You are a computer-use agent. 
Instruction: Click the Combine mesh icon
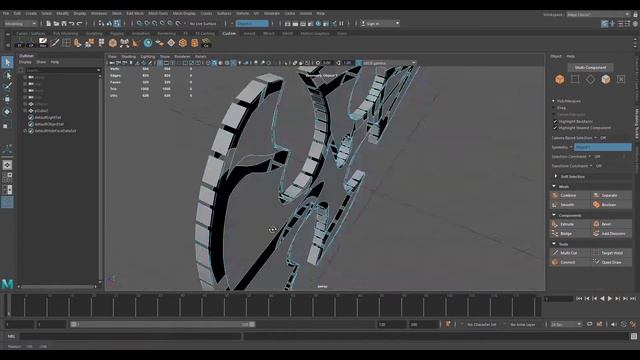555,196
